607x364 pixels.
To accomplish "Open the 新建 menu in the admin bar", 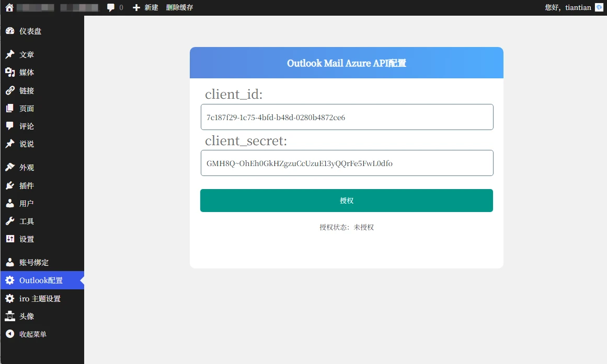I will pyautogui.click(x=151, y=7).
